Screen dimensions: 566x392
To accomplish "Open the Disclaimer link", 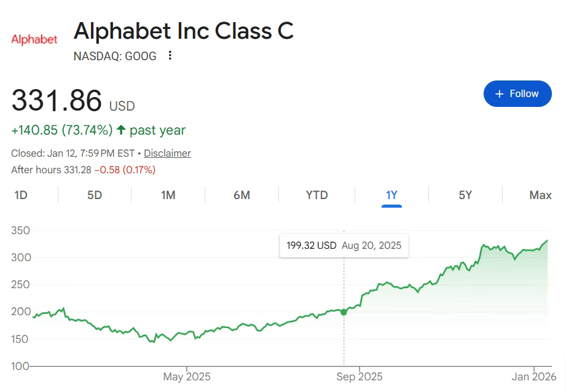I will [167, 153].
